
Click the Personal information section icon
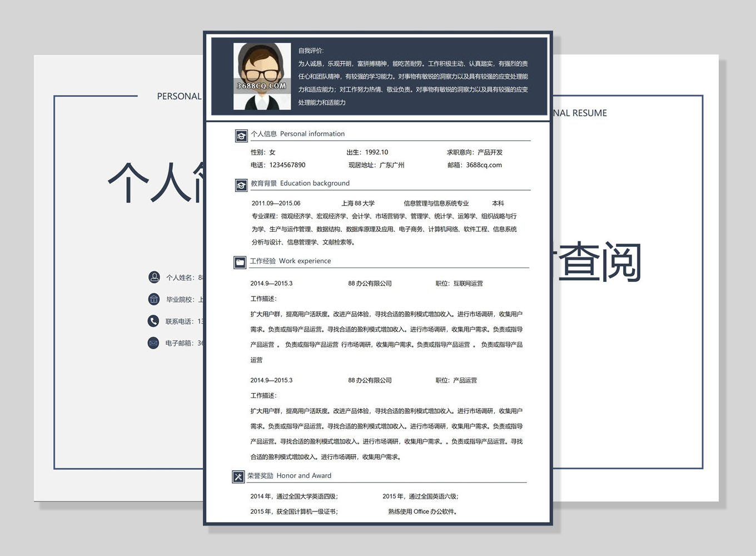(241, 136)
